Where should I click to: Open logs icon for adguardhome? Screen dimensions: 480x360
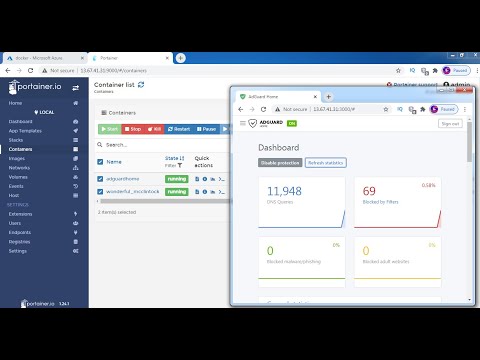[197, 179]
